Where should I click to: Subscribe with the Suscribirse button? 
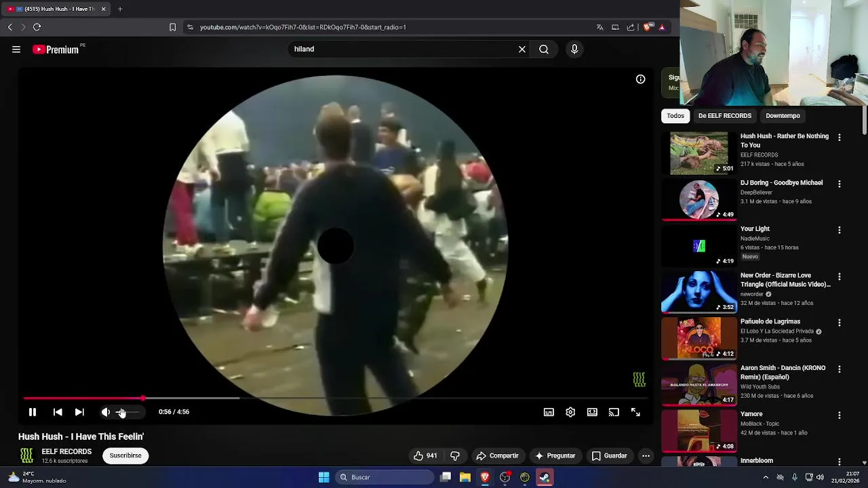[x=125, y=455]
